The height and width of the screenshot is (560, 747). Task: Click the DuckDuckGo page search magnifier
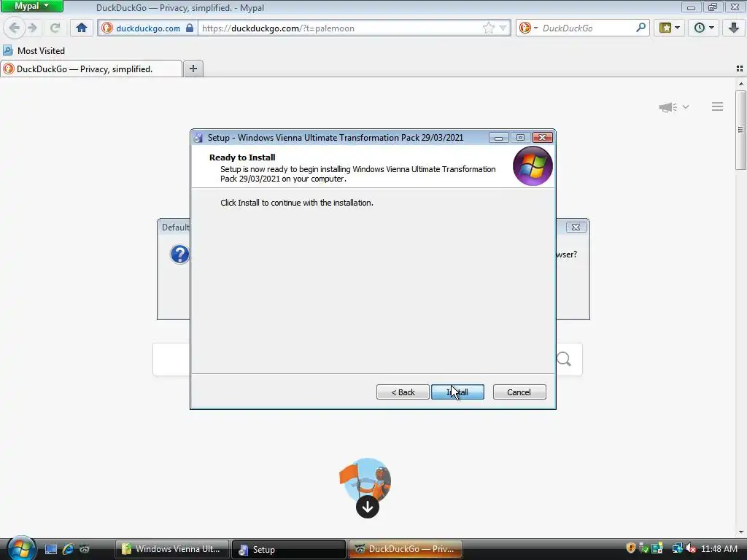point(564,359)
